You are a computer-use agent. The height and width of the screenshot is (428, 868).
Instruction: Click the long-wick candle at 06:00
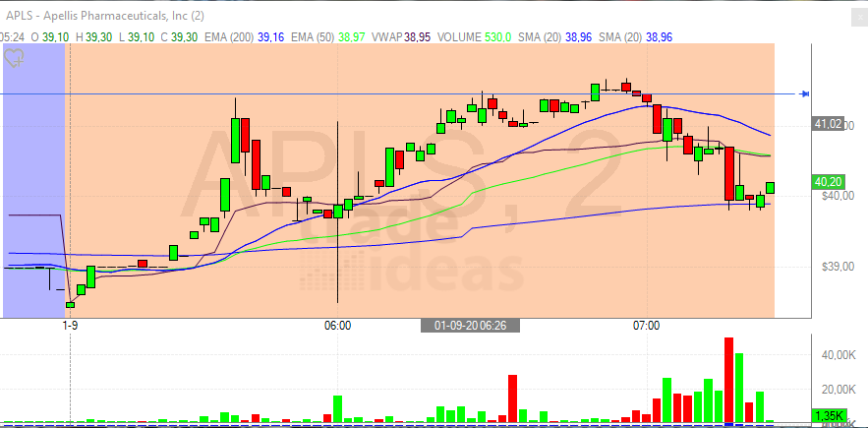[338, 212]
